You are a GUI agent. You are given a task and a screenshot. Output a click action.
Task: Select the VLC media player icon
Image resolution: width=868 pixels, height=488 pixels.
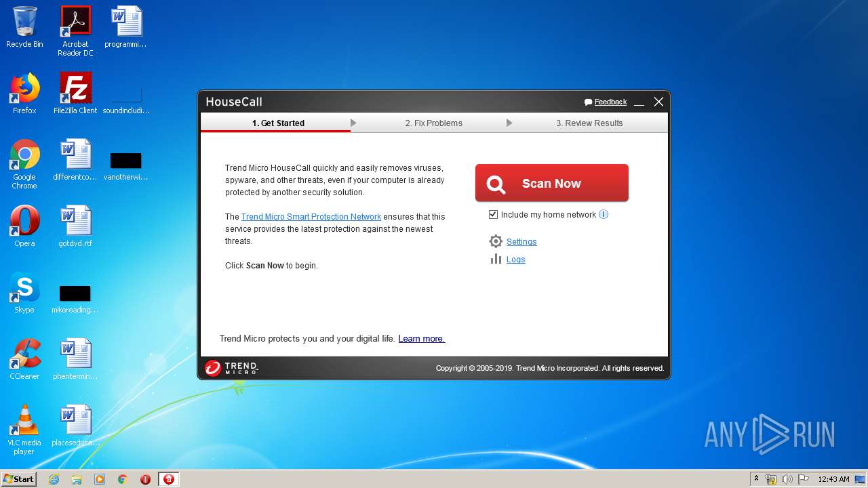(x=24, y=430)
